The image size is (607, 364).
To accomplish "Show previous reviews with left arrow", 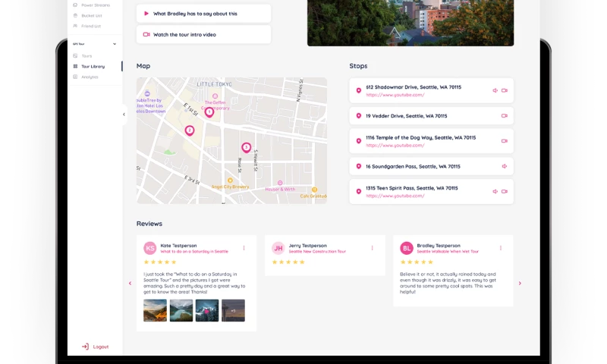I will [x=130, y=283].
